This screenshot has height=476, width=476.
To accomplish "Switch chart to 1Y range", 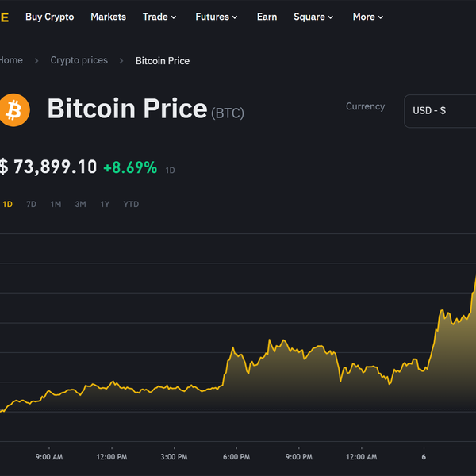I will tap(105, 204).
